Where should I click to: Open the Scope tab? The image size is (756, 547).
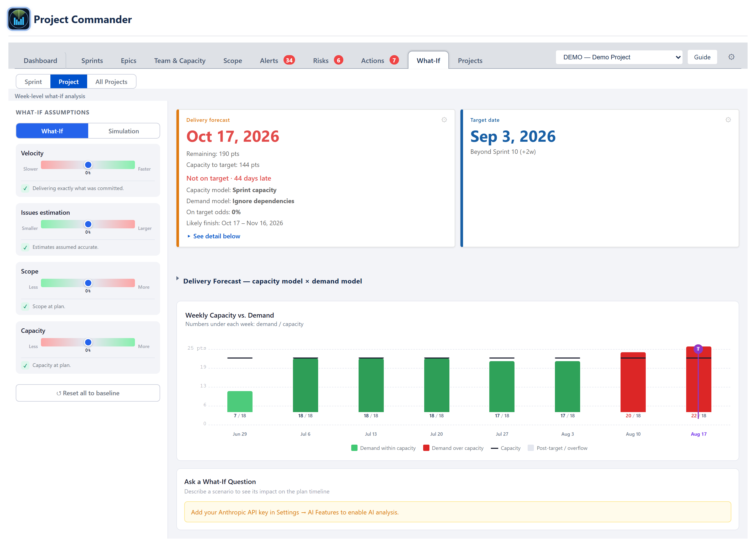(233, 60)
